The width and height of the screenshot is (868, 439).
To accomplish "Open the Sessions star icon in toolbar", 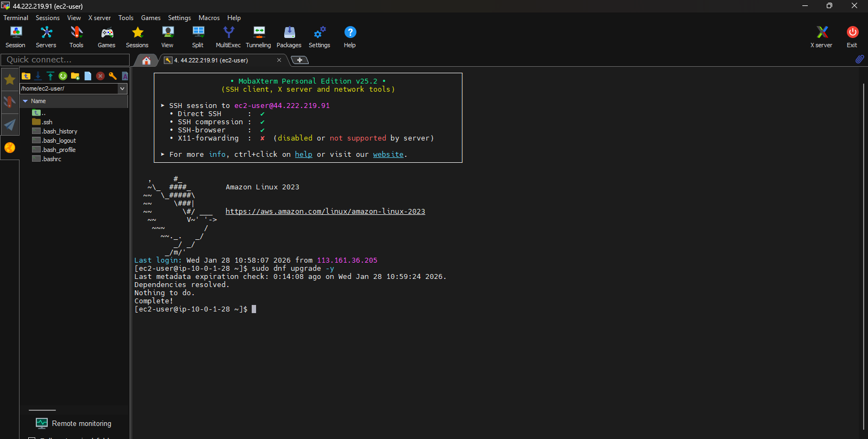I will click(137, 37).
